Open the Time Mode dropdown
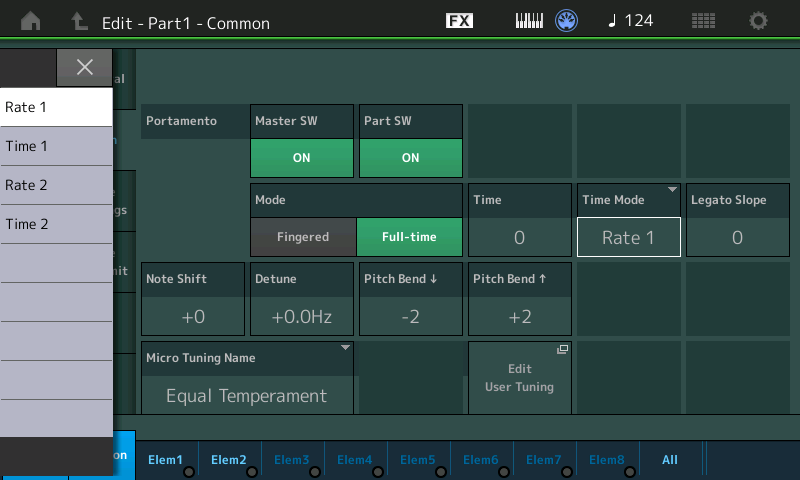The height and width of the screenshot is (480, 800). coord(628,237)
